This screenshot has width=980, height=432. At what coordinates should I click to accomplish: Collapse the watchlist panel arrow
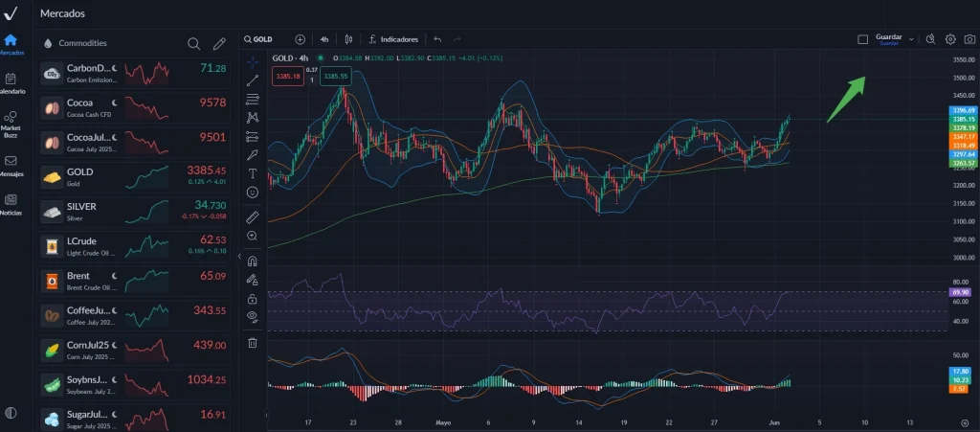[239, 257]
